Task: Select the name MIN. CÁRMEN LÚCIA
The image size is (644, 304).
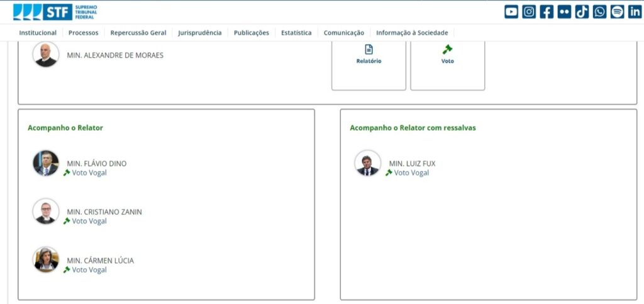Action: 100,261
